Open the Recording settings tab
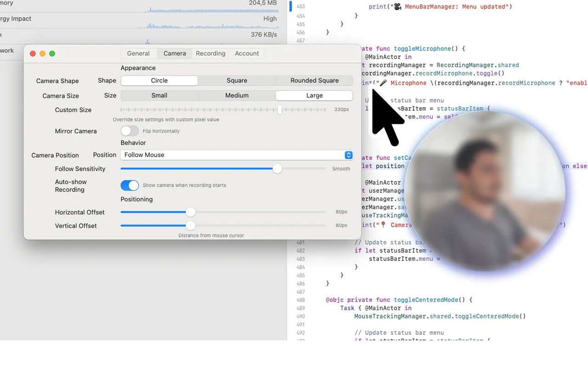This screenshot has height=368, width=588. [x=210, y=53]
